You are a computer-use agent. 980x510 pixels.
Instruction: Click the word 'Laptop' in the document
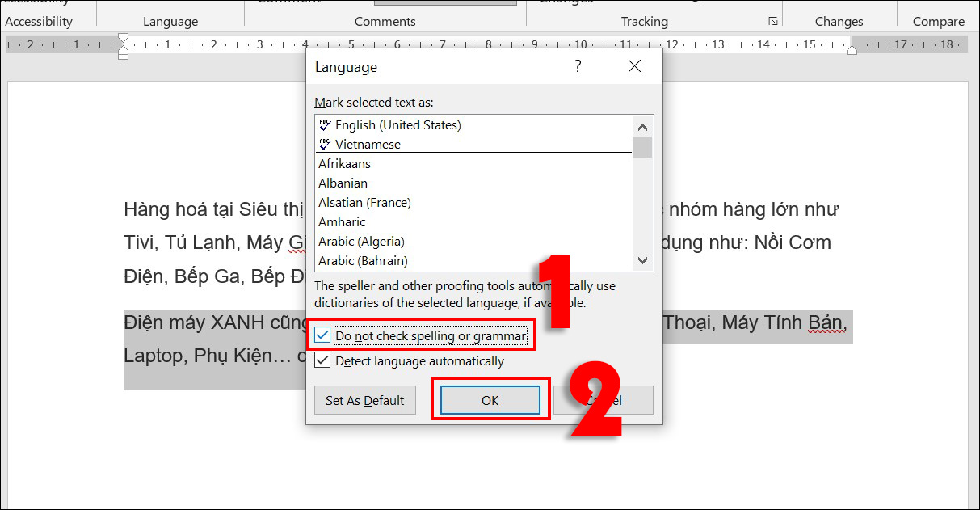[154, 356]
